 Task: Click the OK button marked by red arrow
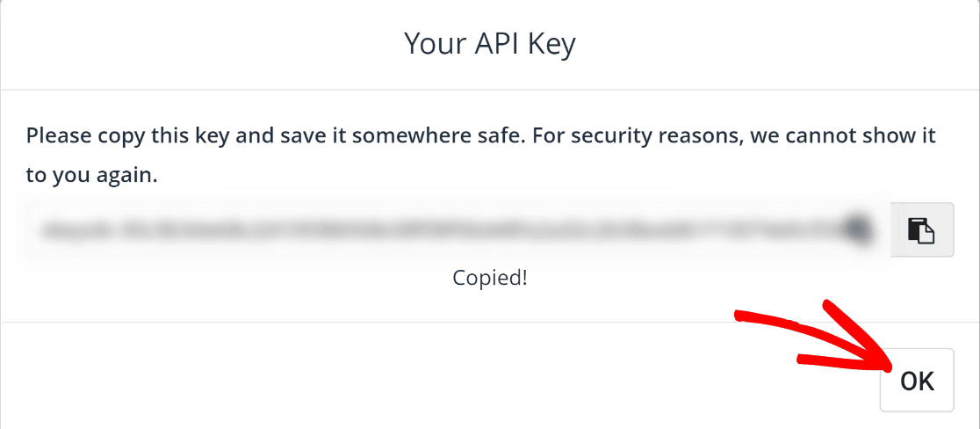(917, 381)
